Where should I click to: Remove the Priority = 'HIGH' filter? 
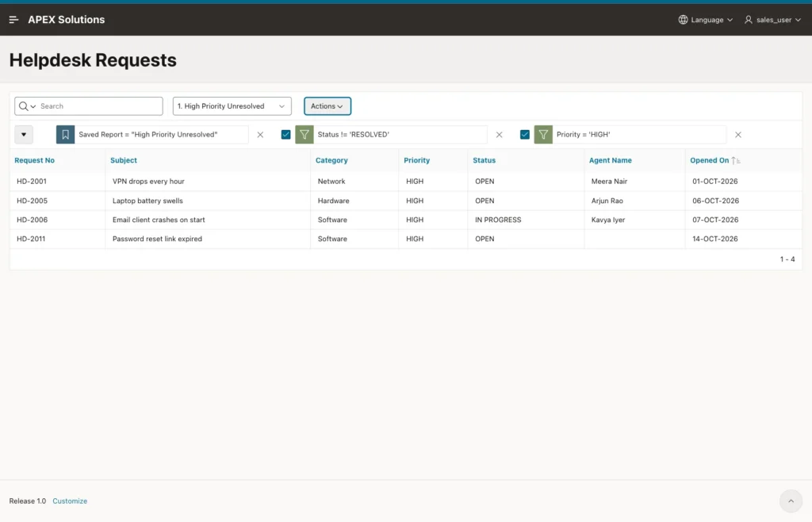[x=738, y=135]
